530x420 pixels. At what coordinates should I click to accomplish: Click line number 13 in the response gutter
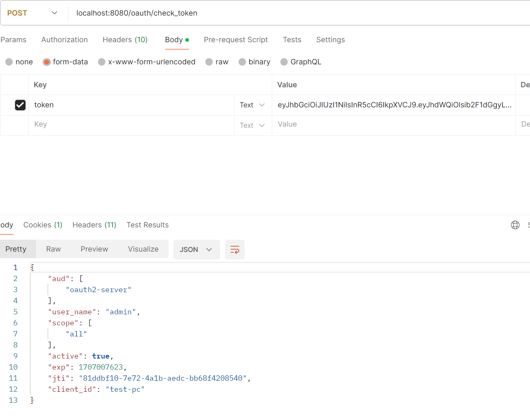pos(13,400)
